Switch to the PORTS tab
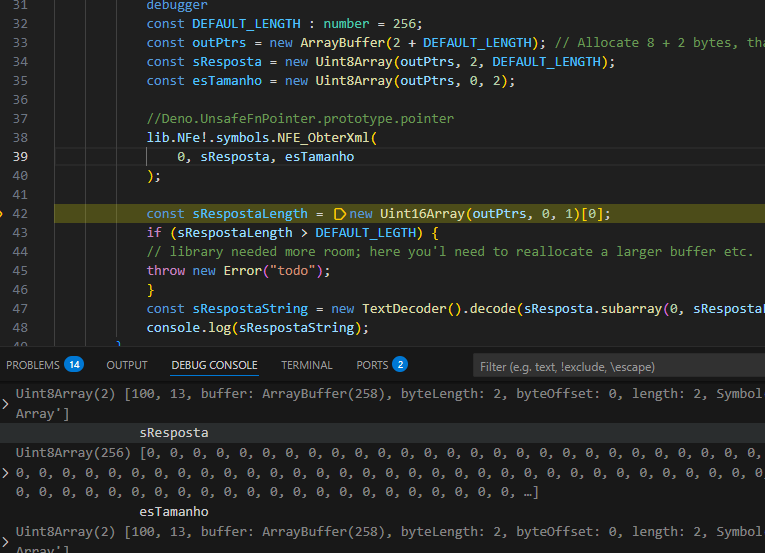 click(x=372, y=365)
